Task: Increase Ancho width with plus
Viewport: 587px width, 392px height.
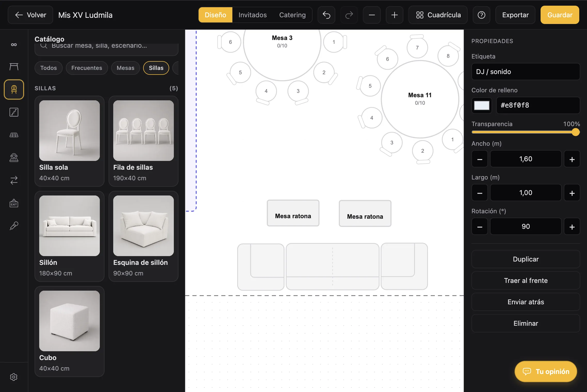Action: [572, 159]
